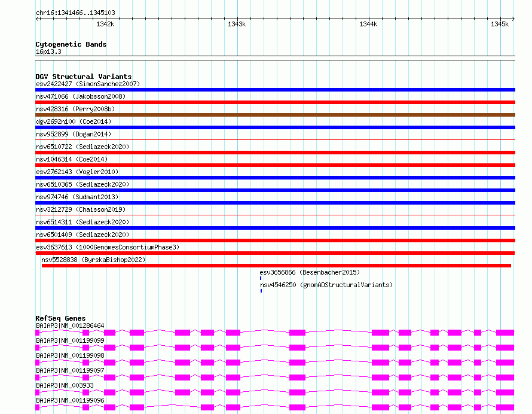
Task: Select the 16p13.3 band label
Action: point(48,52)
